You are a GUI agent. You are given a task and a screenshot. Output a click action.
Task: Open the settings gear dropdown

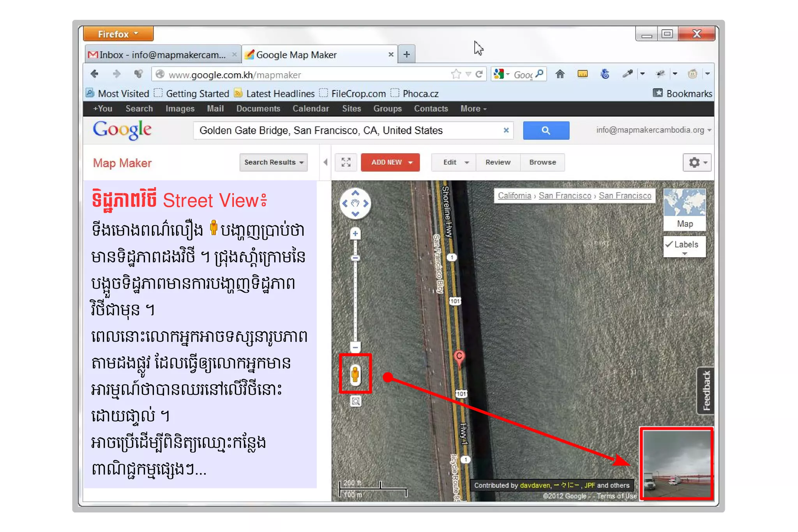click(697, 162)
